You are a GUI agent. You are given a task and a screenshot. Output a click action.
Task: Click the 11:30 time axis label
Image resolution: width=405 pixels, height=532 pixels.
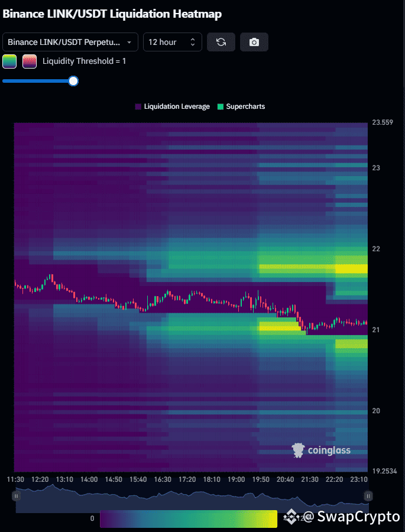[15, 479]
